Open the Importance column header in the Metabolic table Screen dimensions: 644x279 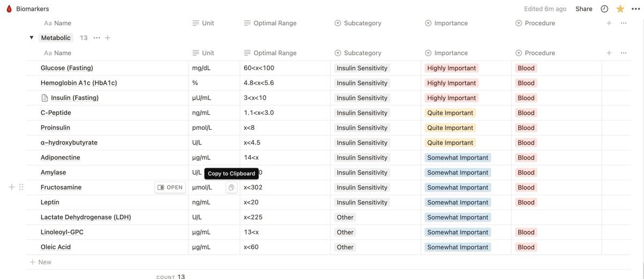451,53
